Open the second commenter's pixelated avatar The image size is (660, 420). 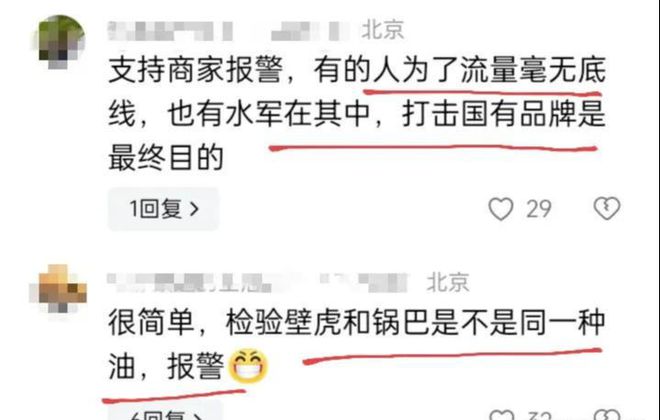(x=59, y=289)
